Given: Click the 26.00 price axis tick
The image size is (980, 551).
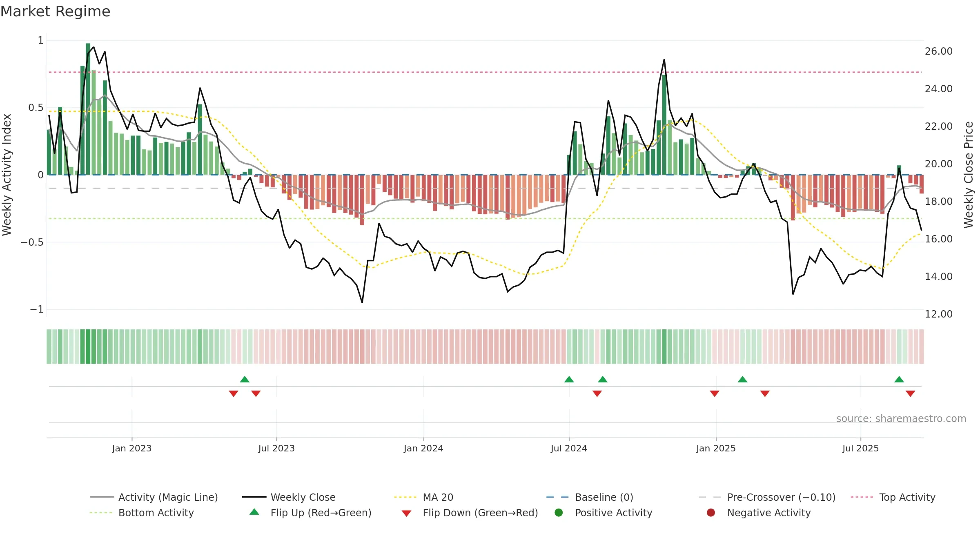Looking at the screenshot, I should tap(938, 51).
